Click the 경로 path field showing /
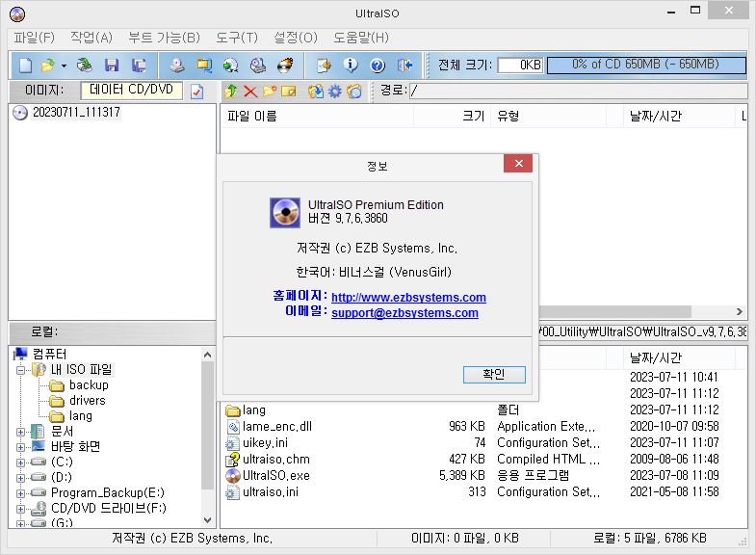Viewport: 756px width, 555px height. coord(578,91)
